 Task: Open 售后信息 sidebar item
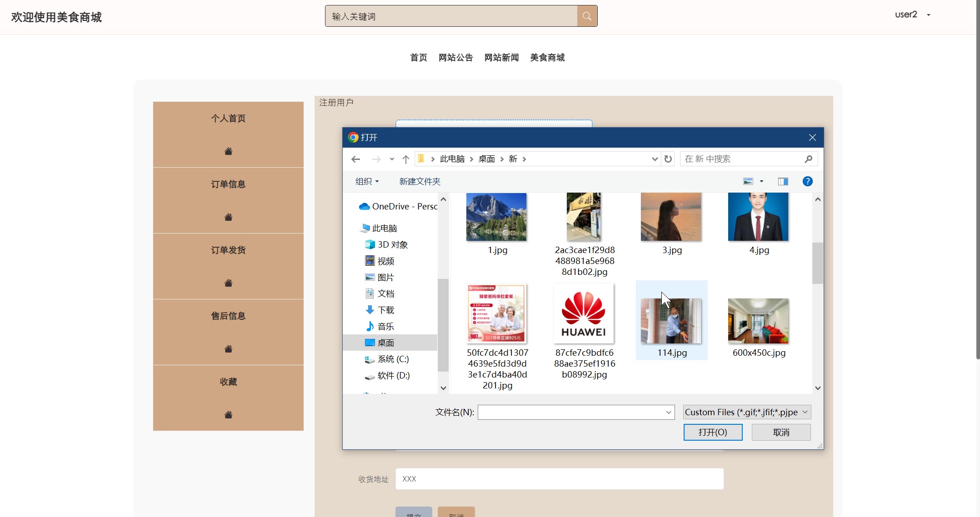tap(228, 316)
